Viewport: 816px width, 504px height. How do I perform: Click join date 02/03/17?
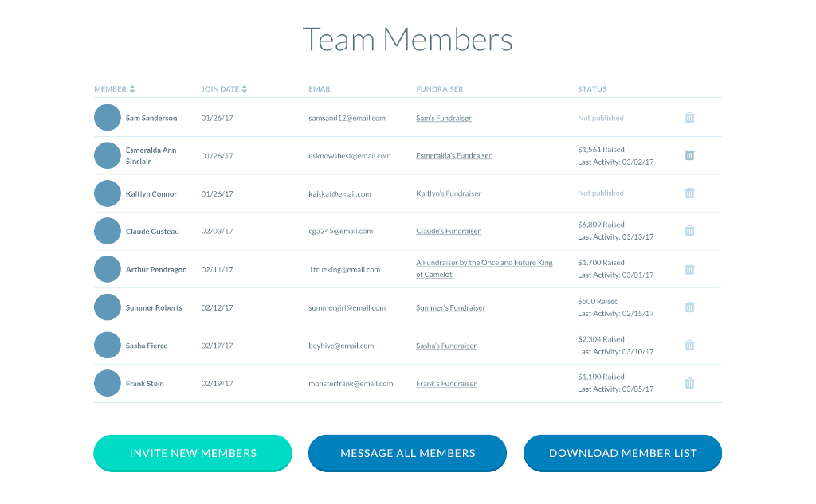click(217, 231)
